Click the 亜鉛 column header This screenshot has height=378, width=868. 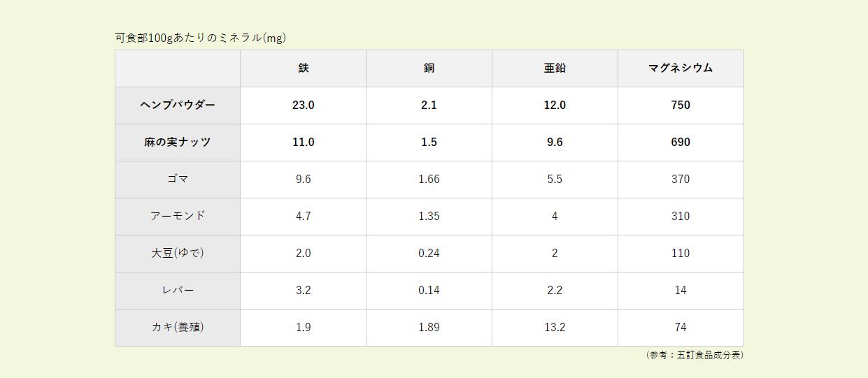(x=555, y=68)
